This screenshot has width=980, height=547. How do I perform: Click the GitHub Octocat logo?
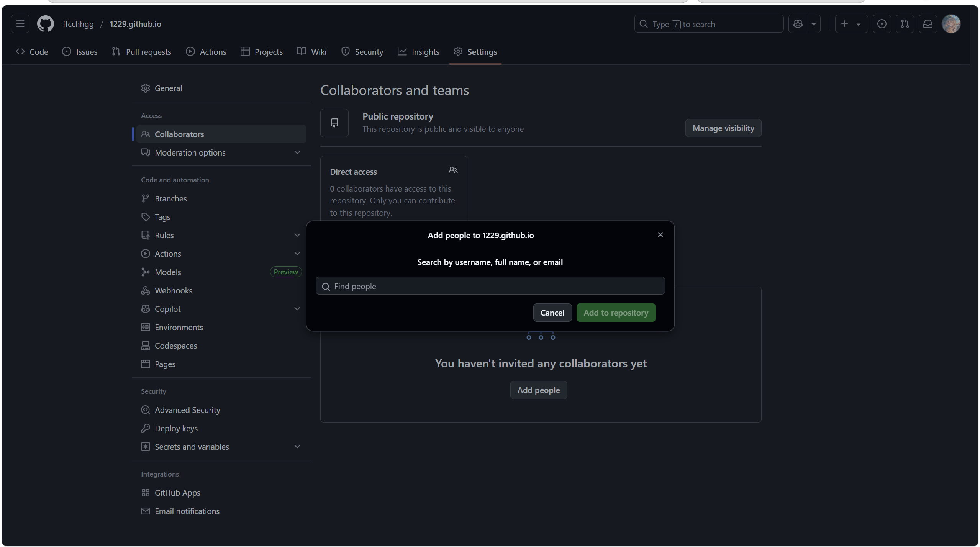tap(45, 24)
